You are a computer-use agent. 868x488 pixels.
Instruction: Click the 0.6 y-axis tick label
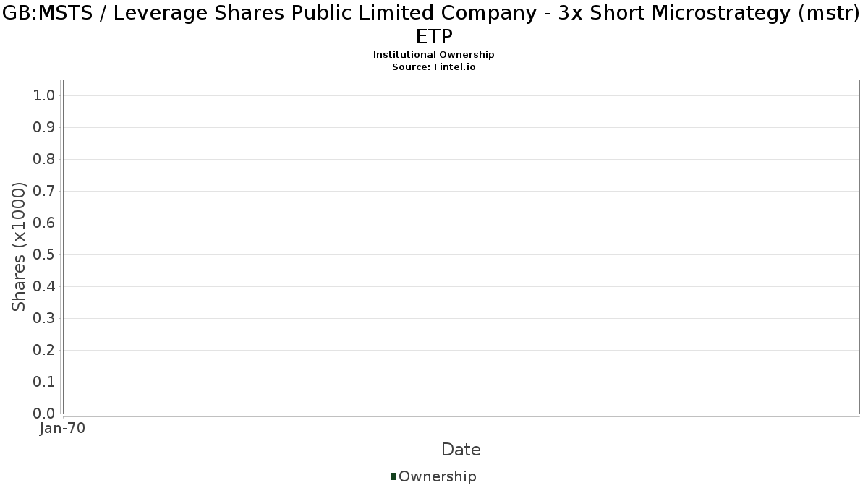[x=44, y=223]
